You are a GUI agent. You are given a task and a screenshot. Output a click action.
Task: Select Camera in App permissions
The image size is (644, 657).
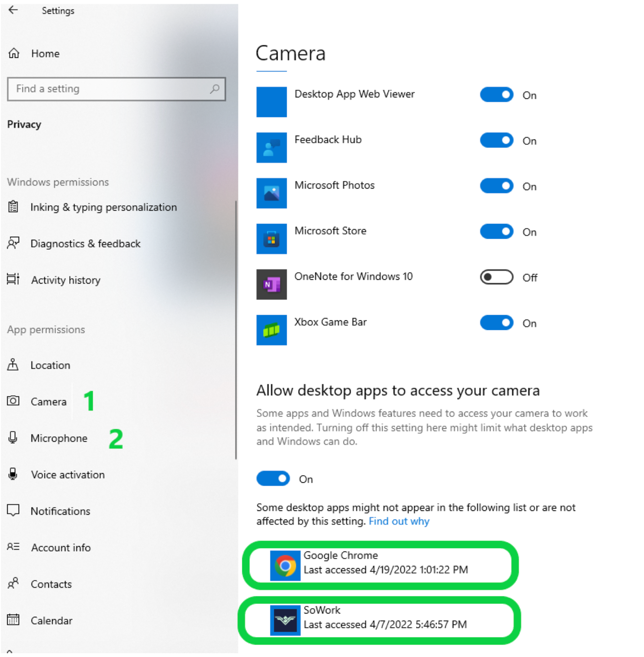point(48,402)
